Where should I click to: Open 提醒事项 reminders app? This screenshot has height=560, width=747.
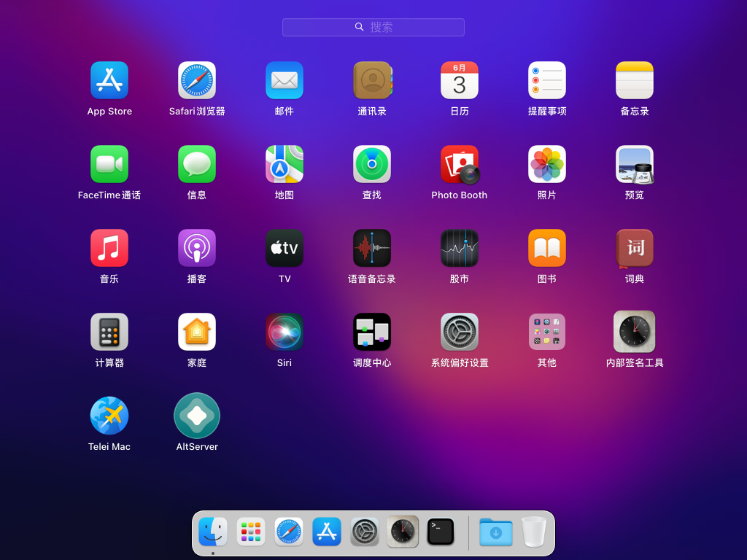(547, 80)
